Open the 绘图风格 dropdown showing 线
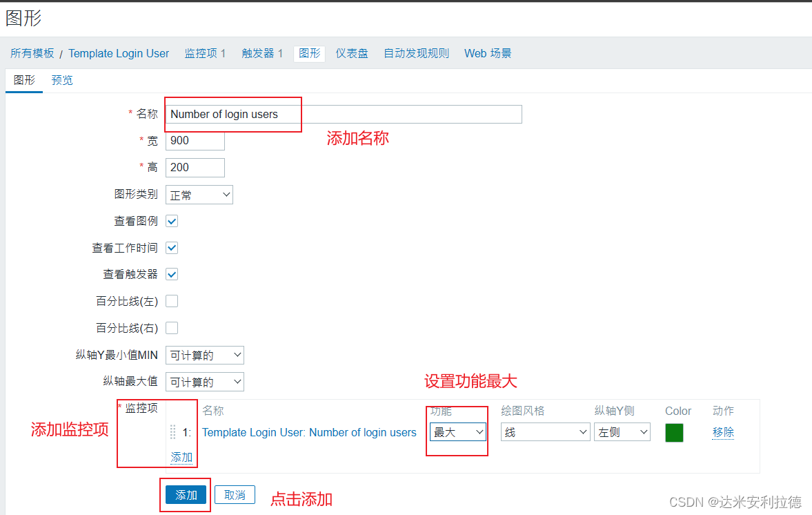This screenshot has width=812, height=515. pyautogui.click(x=545, y=432)
